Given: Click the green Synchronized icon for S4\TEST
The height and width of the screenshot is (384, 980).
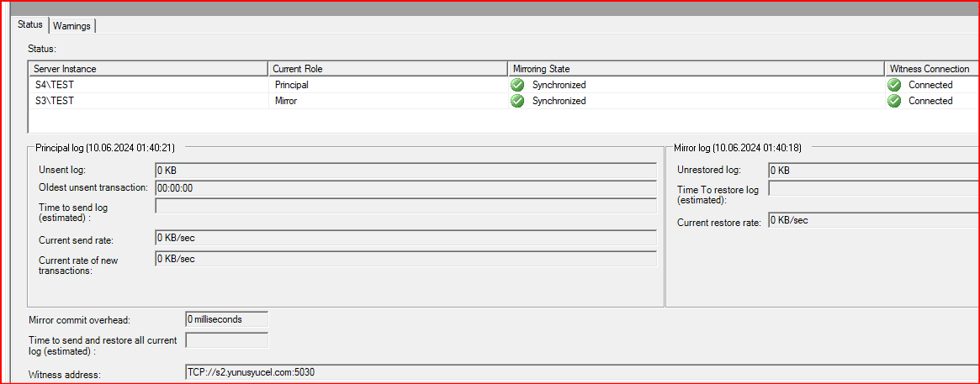Looking at the screenshot, I should click(x=517, y=85).
